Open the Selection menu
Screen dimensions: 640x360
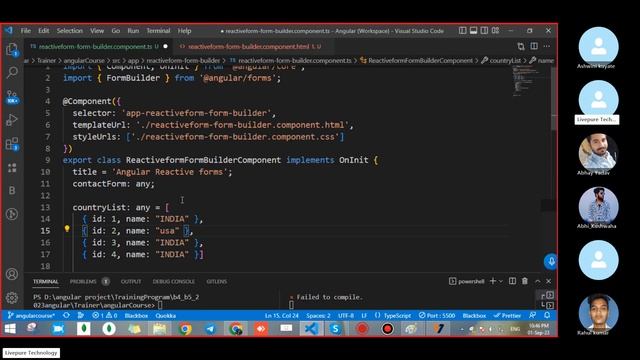click(70, 31)
